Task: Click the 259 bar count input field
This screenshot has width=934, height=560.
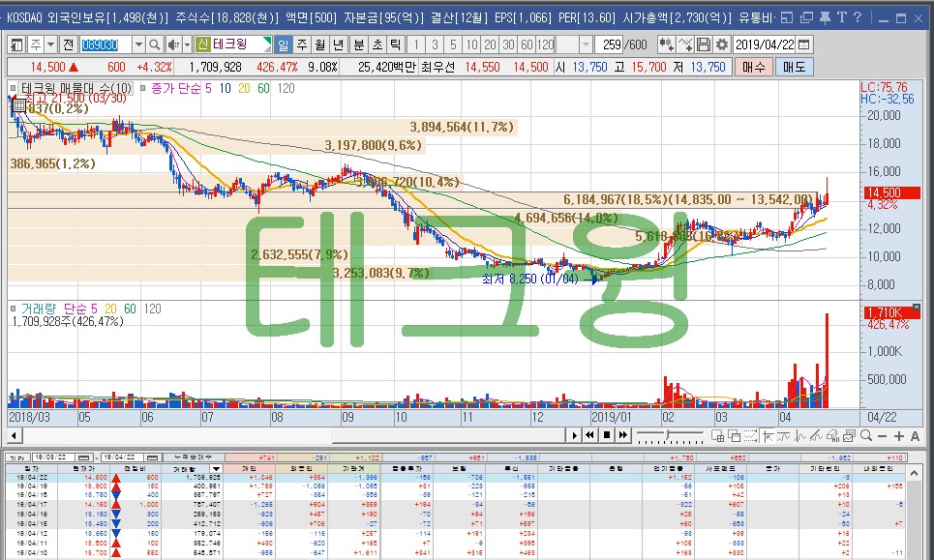Action: pos(611,44)
